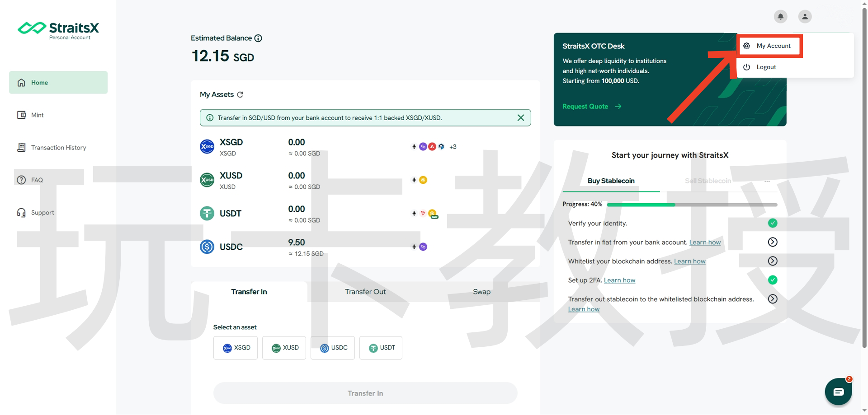Refresh My Assets with the reload icon
The height and width of the screenshot is (415, 868).
pos(240,94)
